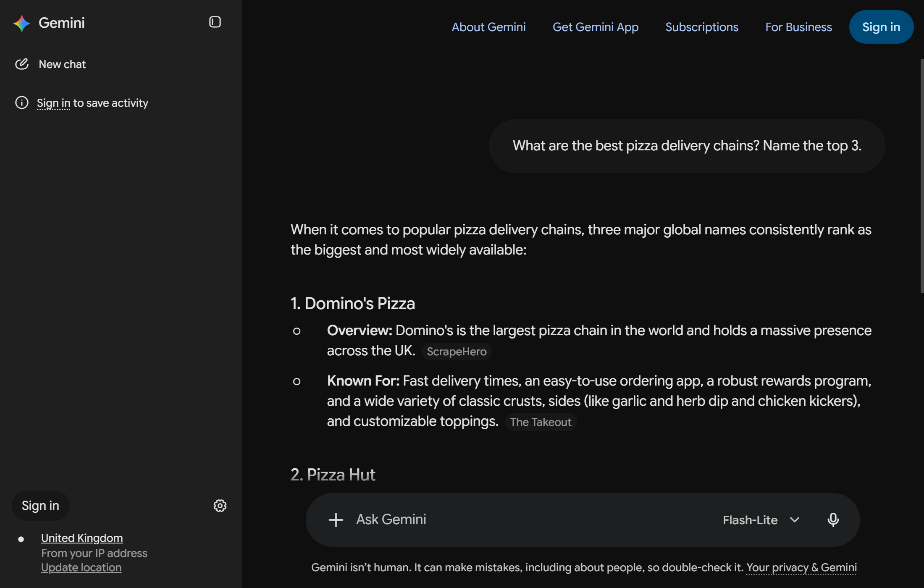
Task: Click the plus icon to add files
Action: tap(336, 520)
